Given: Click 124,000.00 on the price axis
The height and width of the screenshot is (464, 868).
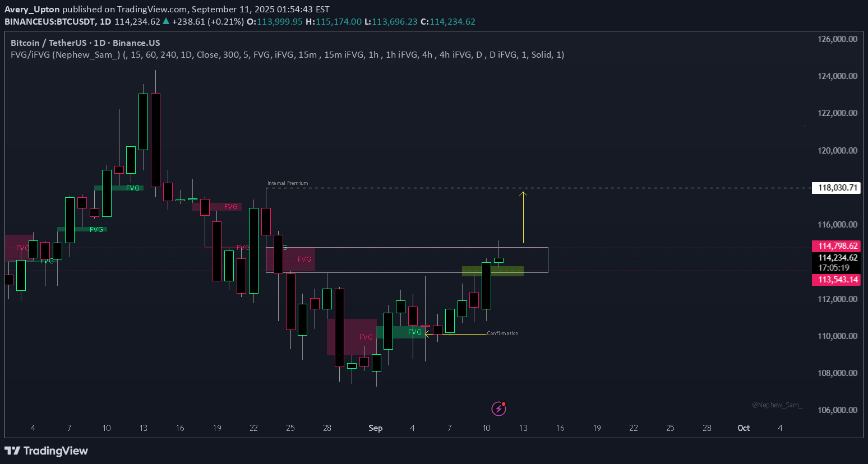Looking at the screenshot, I should [837, 76].
